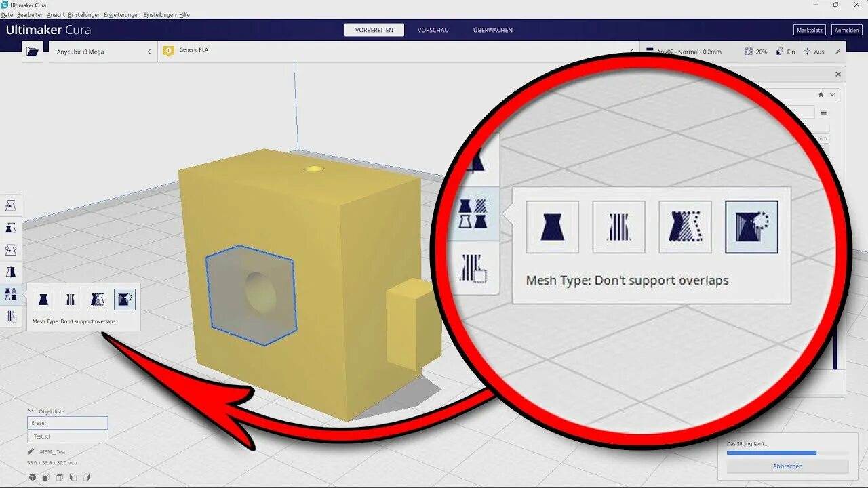
Task: Switch to the ÜBERWACHEN stage tab
Action: coord(493,30)
